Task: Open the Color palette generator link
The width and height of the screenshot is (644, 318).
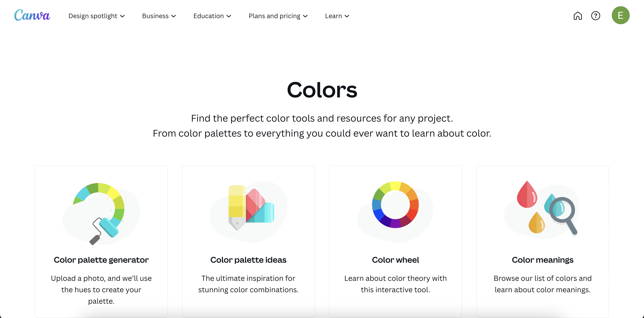Action: 101,260
